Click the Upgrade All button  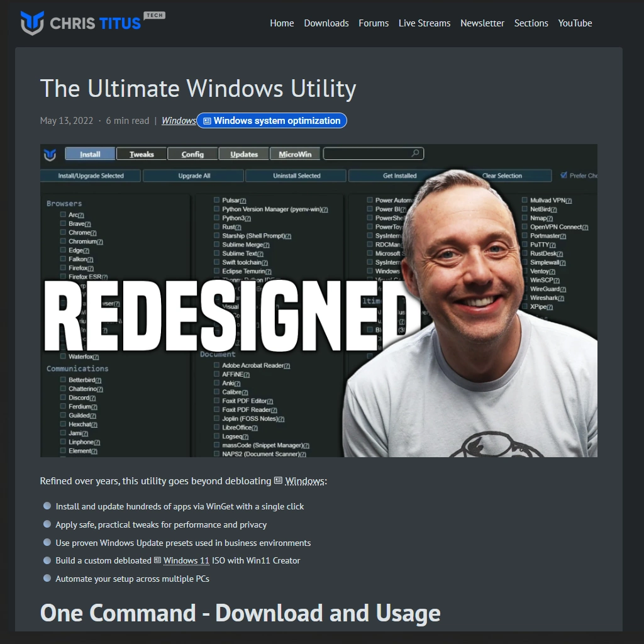194,176
